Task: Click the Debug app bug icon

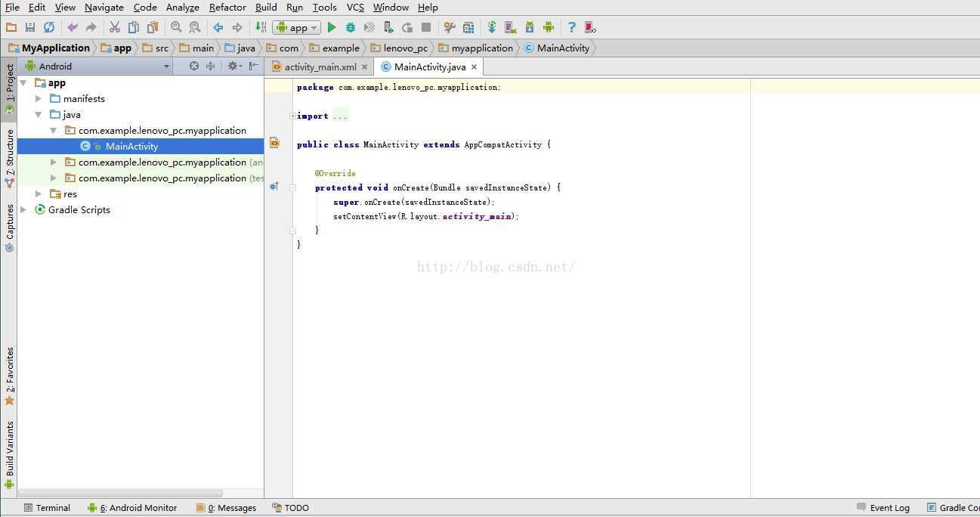Action: tap(351, 28)
